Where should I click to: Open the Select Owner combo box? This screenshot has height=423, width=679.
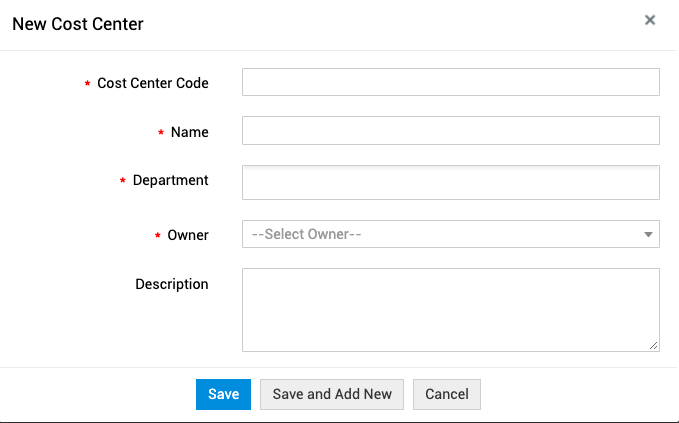click(440, 234)
